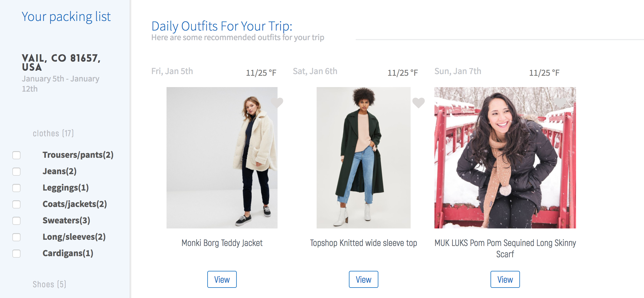This screenshot has height=298, width=644.
Task: Collapse the clothes (17) section
Action: [53, 133]
